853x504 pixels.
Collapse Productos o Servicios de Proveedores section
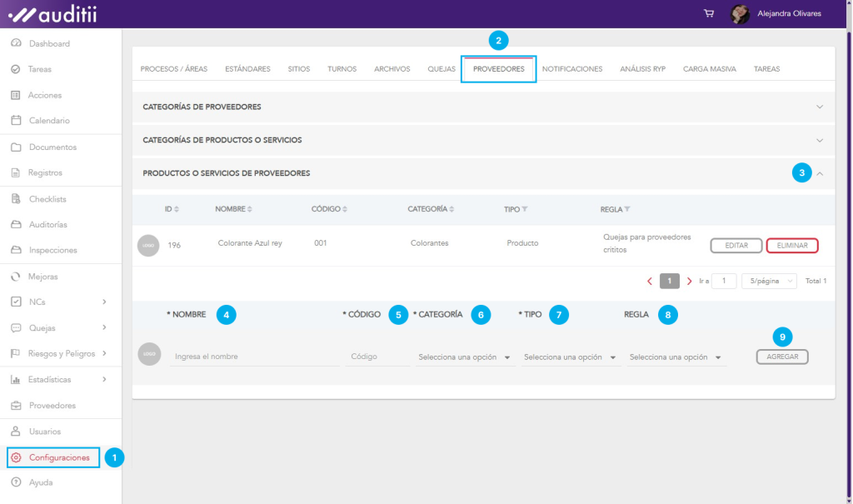pyautogui.click(x=820, y=173)
